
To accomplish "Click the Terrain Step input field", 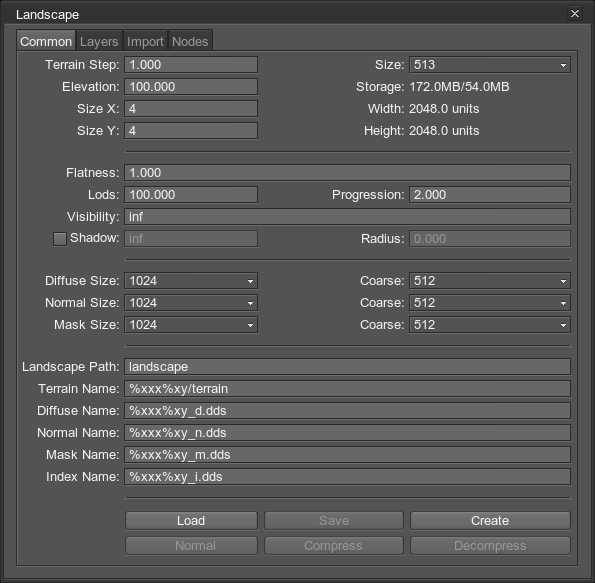I will [x=191, y=65].
